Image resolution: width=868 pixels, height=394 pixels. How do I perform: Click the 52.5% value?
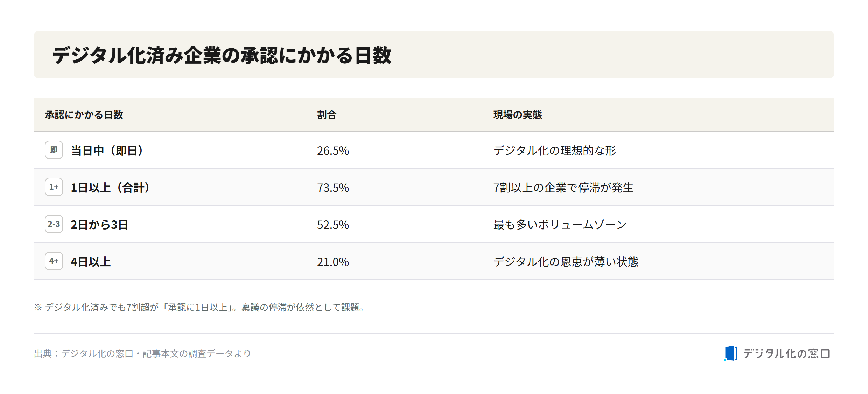(333, 225)
